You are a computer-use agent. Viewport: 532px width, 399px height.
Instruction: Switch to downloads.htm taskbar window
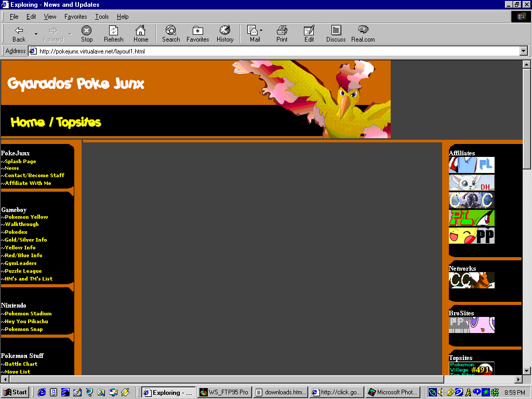point(281,393)
